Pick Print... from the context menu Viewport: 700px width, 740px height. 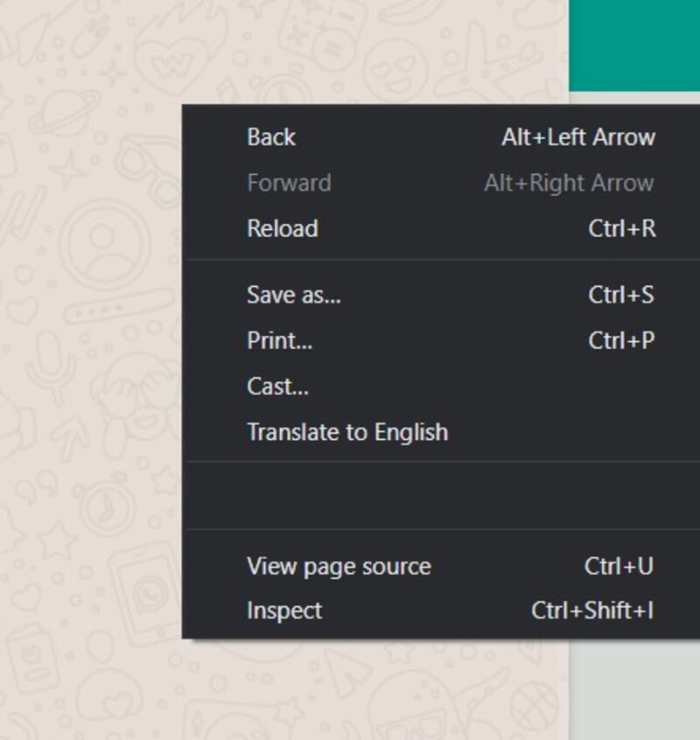443,340
